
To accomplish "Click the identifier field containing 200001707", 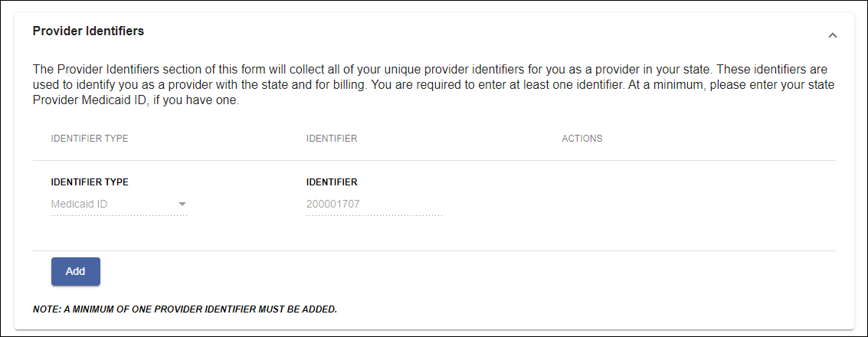I will tap(374, 204).
